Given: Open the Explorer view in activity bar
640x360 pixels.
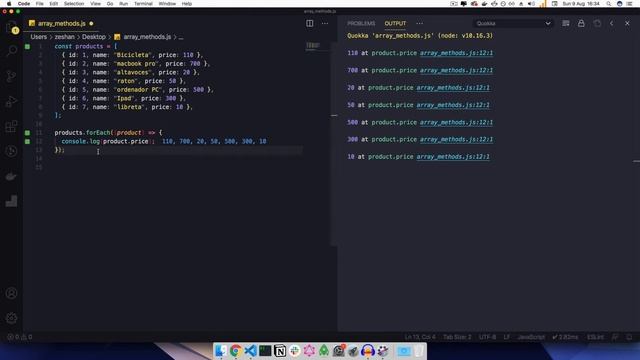Looking at the screenshot, I should point(11,27).
